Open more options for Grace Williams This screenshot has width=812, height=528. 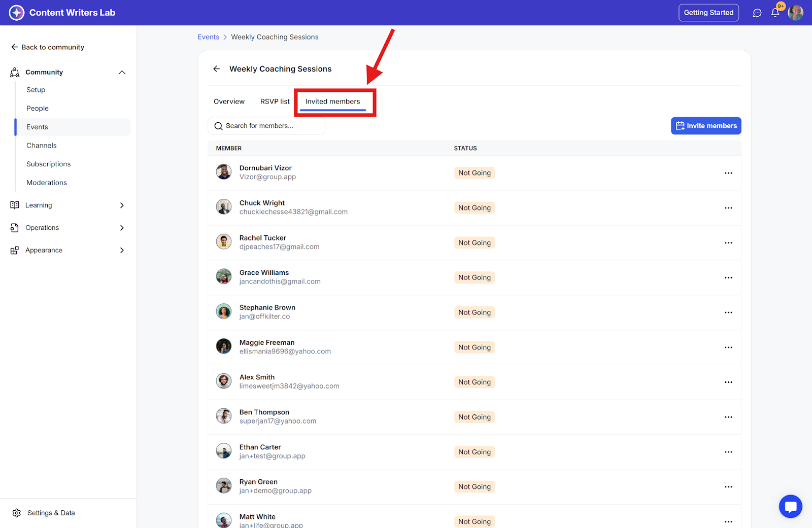[x=728, y=277]
